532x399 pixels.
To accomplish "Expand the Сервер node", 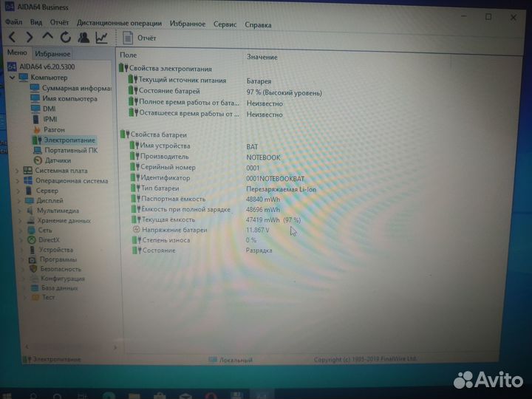I will [18, 191].
